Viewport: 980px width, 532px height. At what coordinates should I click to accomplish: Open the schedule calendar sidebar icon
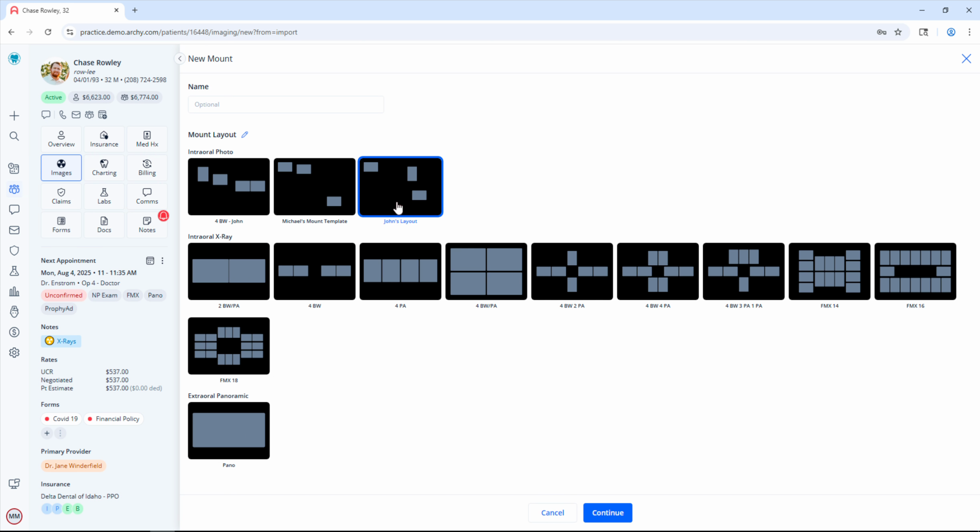click(x=14, y=169)
